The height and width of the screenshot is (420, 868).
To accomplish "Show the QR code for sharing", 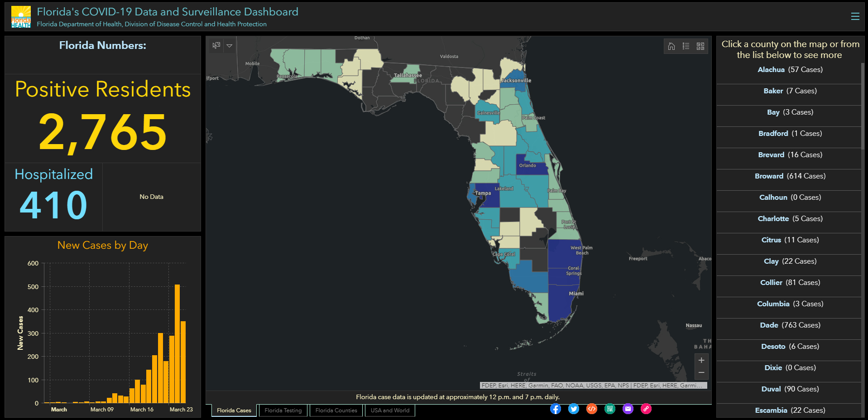I will click(x=610, y=409).
